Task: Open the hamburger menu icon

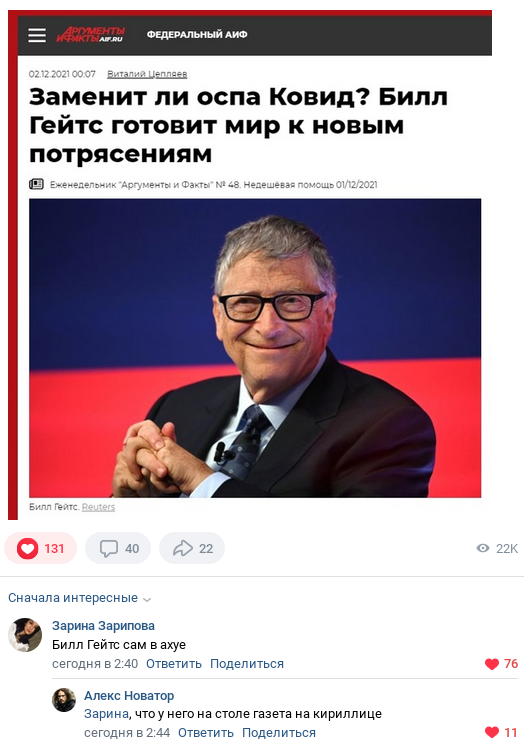Action: coord(37,35)
